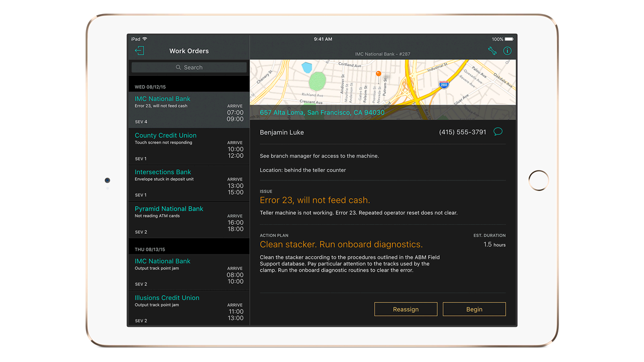Tap the Not reading ATM cards description
Image resolution: width=644 pixels, height=362 pixels.
point(157,216)
